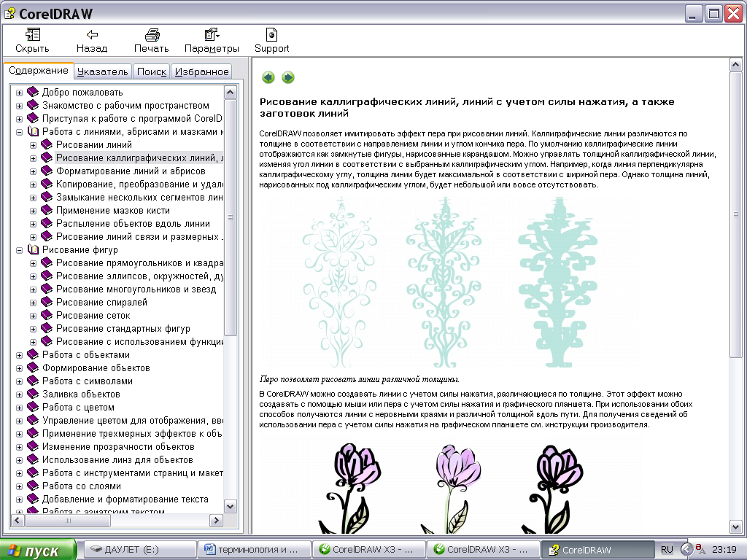Click book icon beside Работа со слоями
Image resolution: width=747 pixels, height=560 pixels.
point(32,486)
